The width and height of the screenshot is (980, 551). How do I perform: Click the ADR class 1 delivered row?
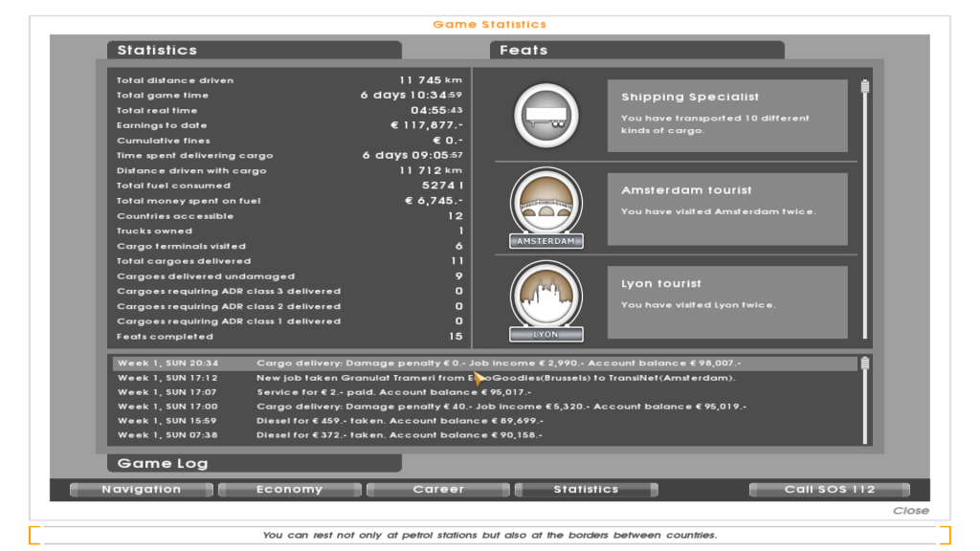point(289,321)
